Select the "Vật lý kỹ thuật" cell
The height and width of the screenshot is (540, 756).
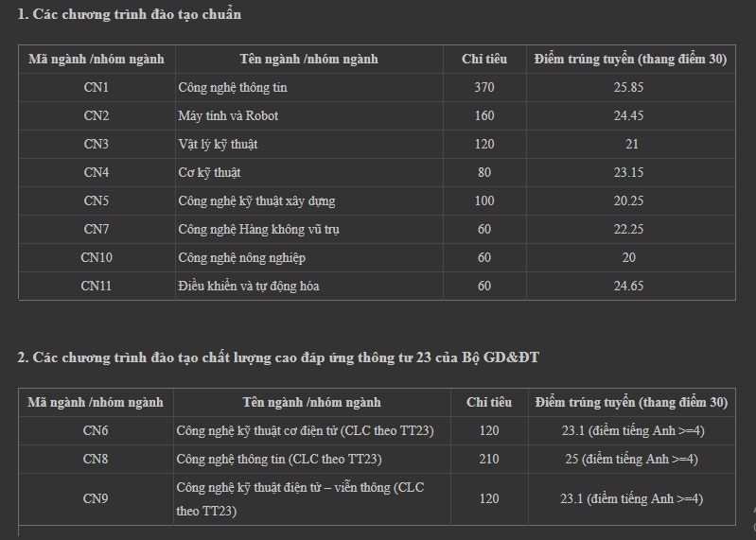[218, 145]
